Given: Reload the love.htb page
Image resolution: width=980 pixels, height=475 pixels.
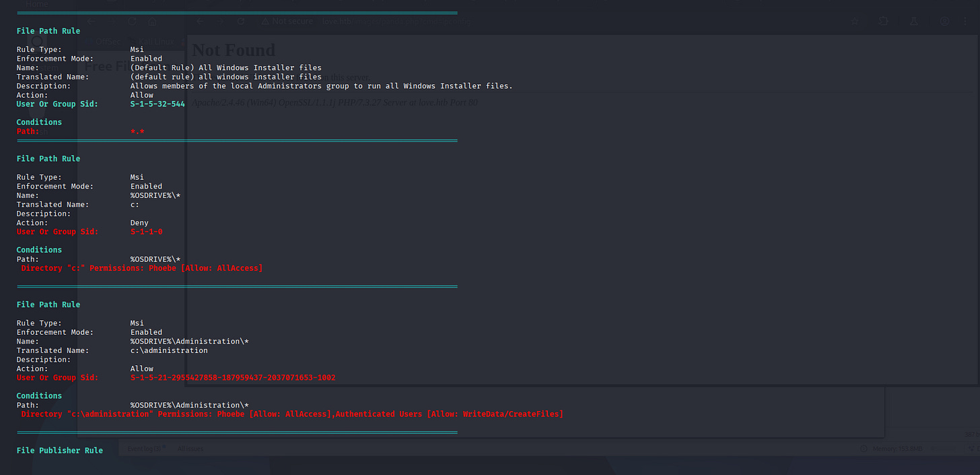Looking at the screenshot, I should tap(241, 22).
